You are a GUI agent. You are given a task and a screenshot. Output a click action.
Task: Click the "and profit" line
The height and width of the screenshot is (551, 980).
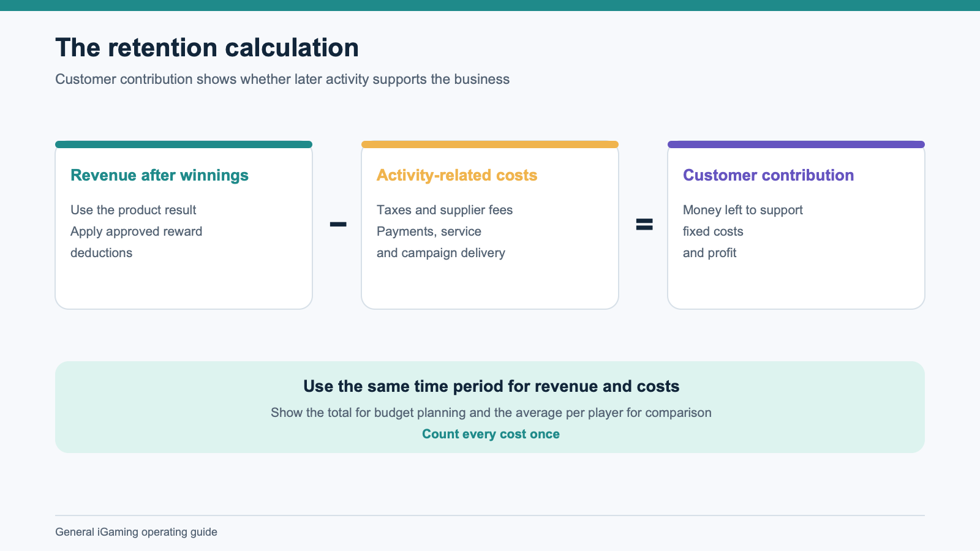point(709,253)
